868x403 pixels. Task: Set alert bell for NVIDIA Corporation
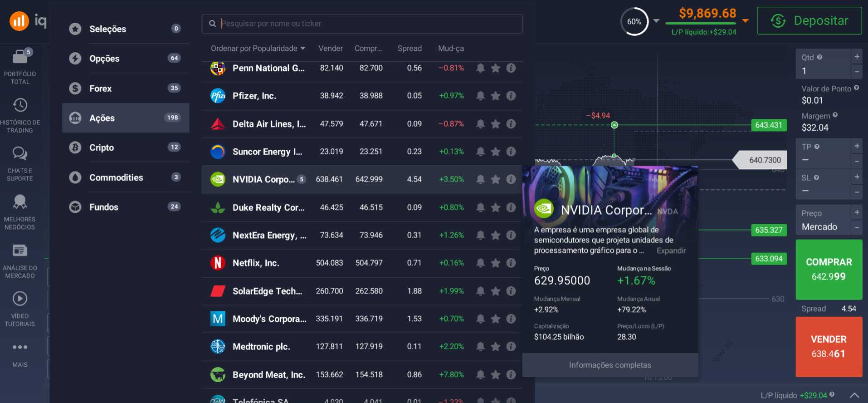[481, 179]
